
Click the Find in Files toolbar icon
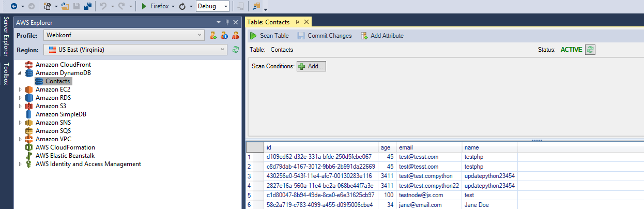[x=257, y=6]
